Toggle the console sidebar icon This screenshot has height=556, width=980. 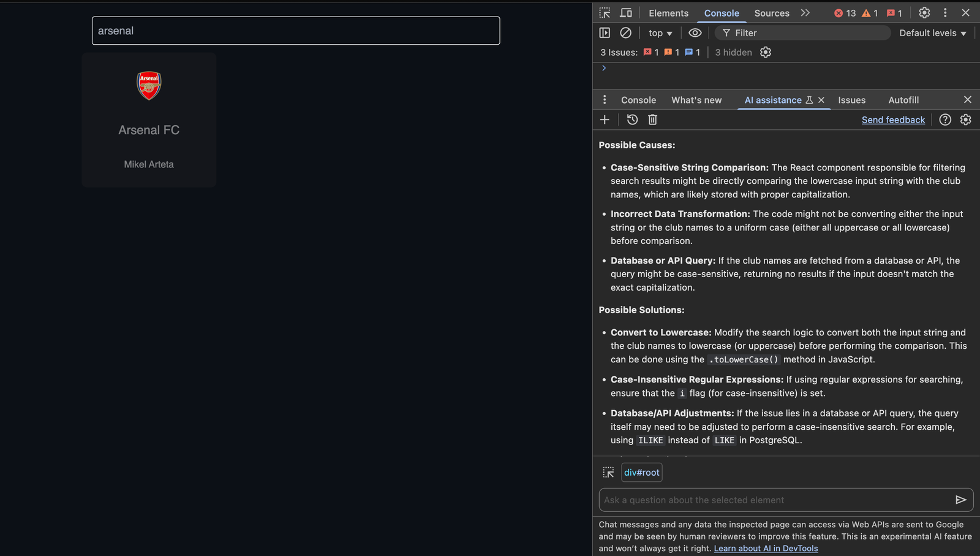coord(605,33)
